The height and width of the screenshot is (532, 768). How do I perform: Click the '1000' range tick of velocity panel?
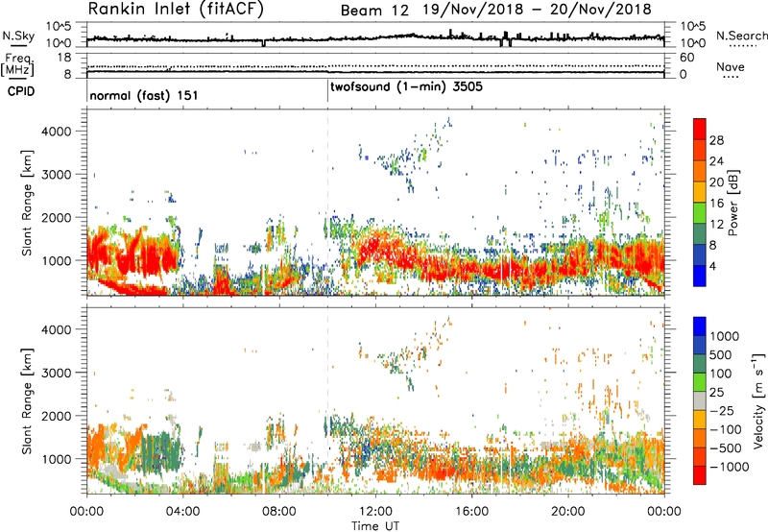tap(57, 459)
